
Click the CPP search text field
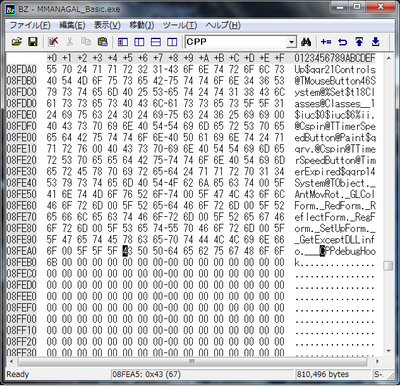(x=236, y=42)
